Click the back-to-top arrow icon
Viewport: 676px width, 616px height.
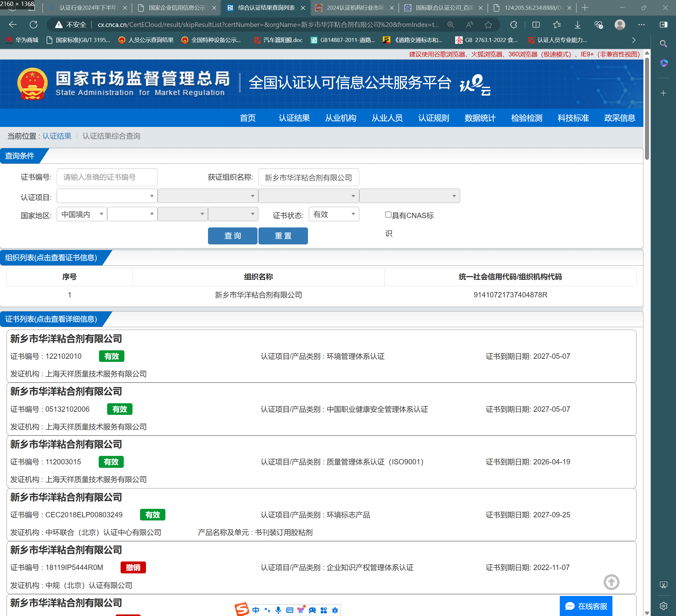pos(611,582)
